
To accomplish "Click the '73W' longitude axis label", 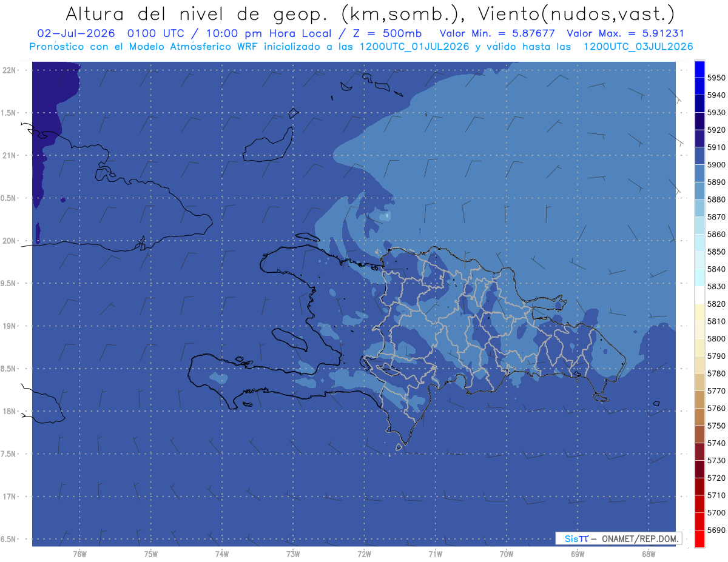I will coord(293,554).
